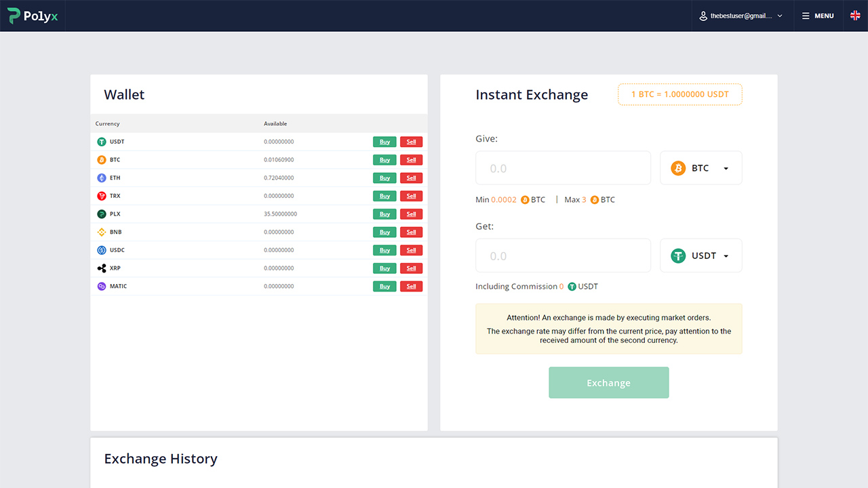Open the Give currency BTC dropdown arrow
This screenshot has height=488, width=868.
tap(726, 169)
